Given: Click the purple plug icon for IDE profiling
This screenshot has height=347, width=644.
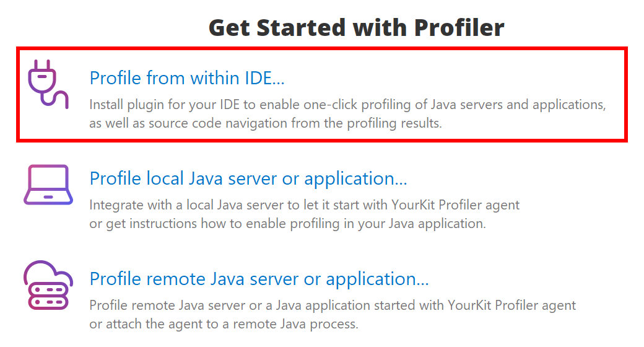Looking at the screenshot, I should [48, 84].
